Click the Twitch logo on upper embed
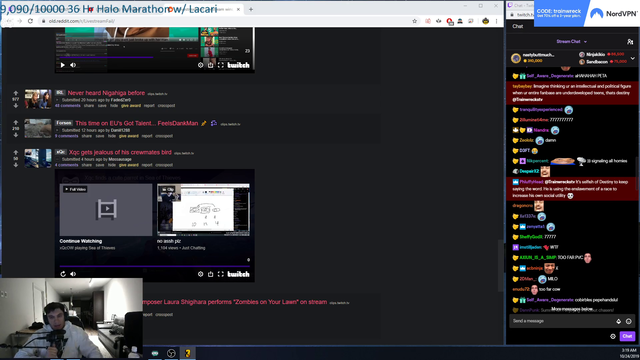 (x=238, y=65)
